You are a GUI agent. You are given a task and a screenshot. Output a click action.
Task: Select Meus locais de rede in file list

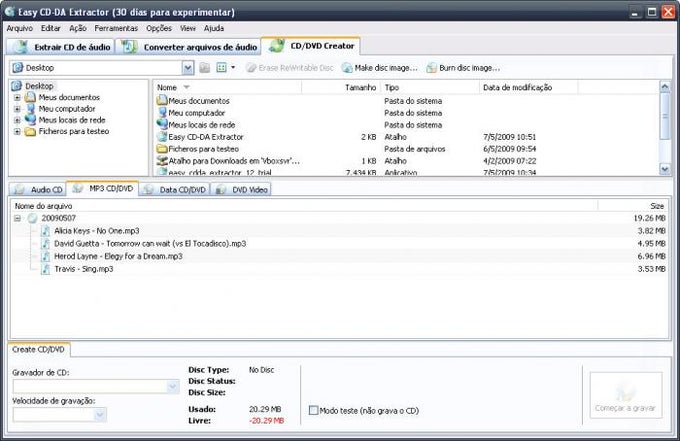coord(202,125)
